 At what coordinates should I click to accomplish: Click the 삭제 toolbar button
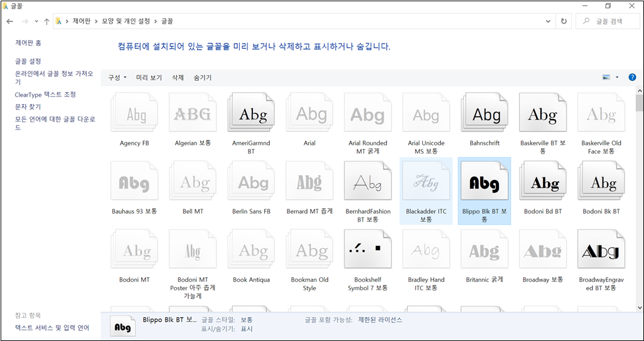(178, 77)
